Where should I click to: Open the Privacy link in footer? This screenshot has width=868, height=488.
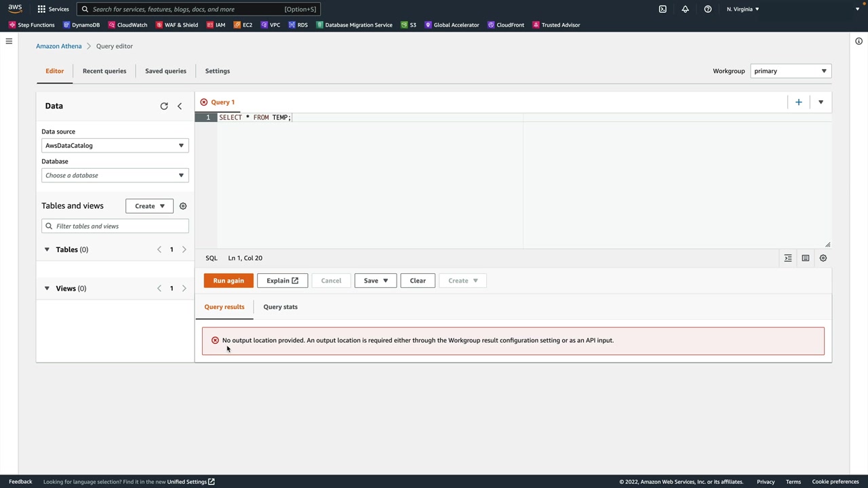766,482
